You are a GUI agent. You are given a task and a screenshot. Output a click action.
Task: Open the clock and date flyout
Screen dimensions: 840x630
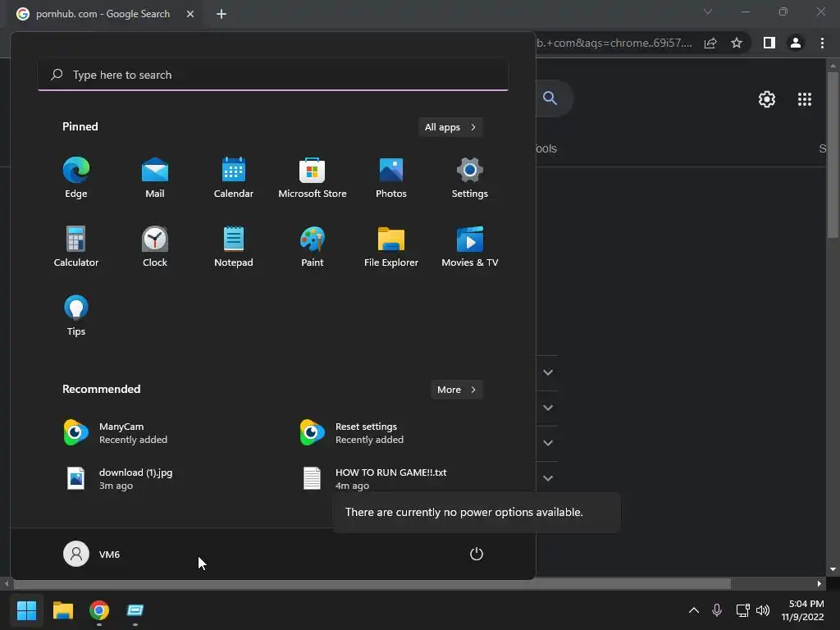pyautogui.click(x=802, y=610)
